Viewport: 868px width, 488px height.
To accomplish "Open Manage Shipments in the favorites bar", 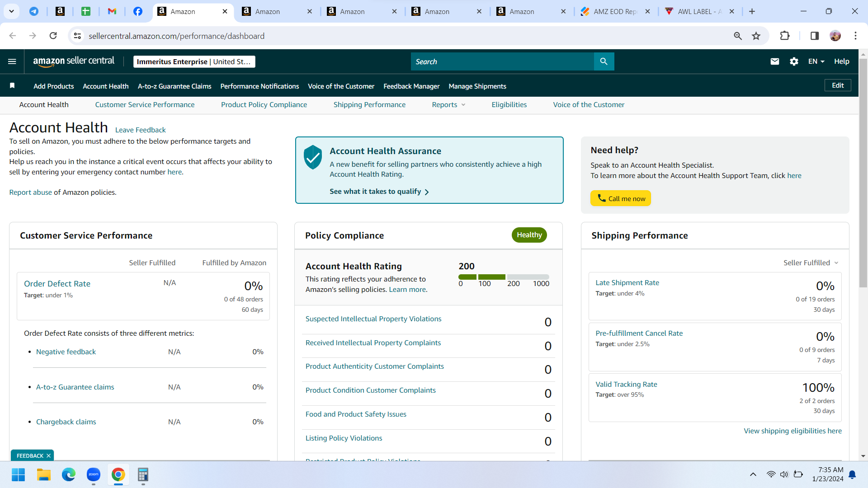I will [x=477, y=86].
